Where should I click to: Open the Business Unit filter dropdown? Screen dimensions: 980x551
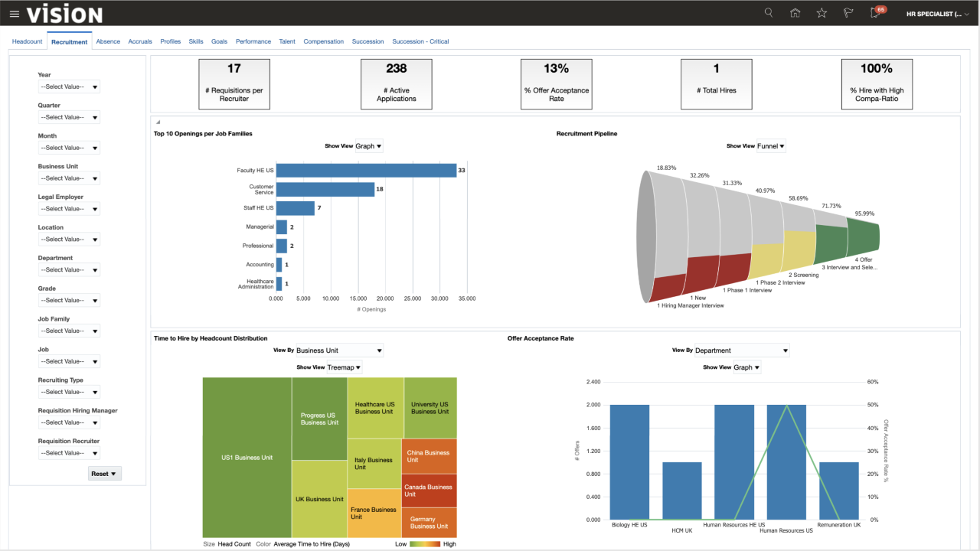[69, 178]
